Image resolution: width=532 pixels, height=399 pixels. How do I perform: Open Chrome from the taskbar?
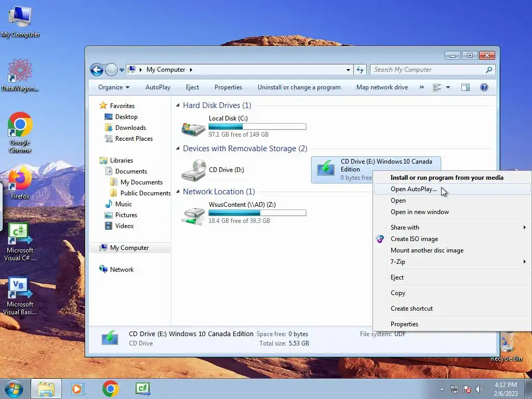click(110, 389)
